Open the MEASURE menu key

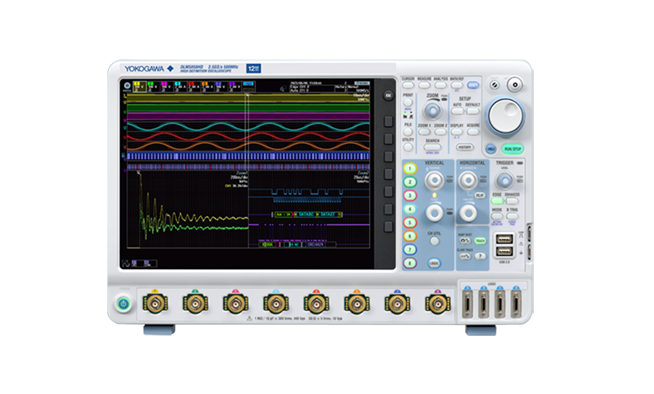(424, 85)
